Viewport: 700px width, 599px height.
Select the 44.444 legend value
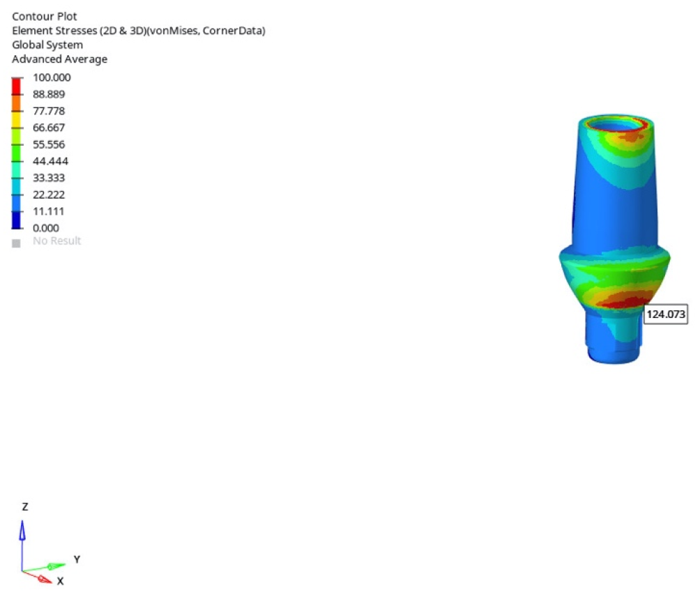coord(50,161)
